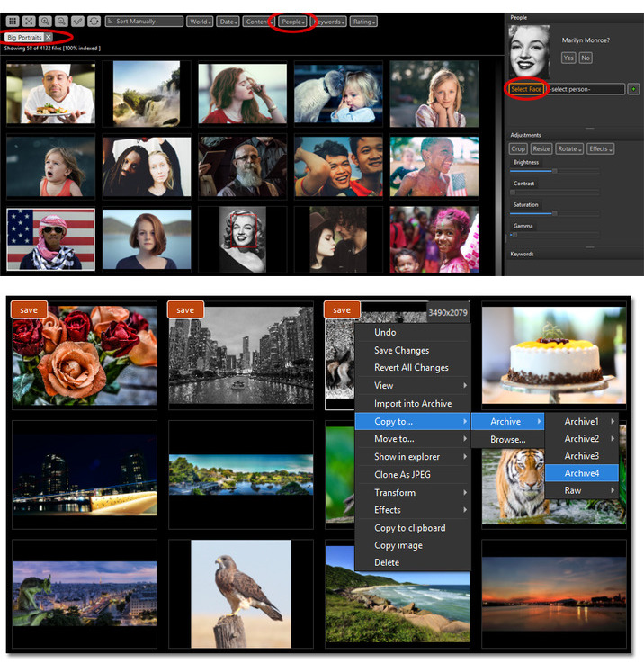Click the checkmark icon in toolbar
The width and height of the screenshot is (644, 663).
click(x=77, y=21)
